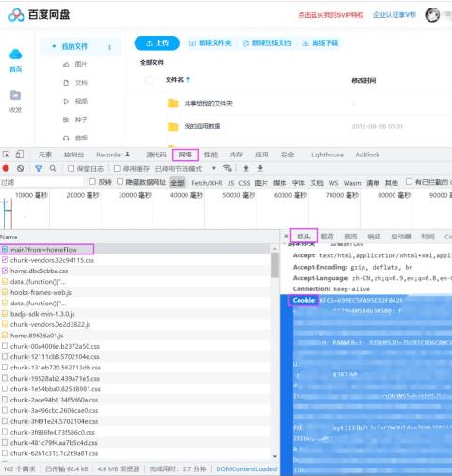
Task: Open the user avatar menu
Action: pos(432,15)
